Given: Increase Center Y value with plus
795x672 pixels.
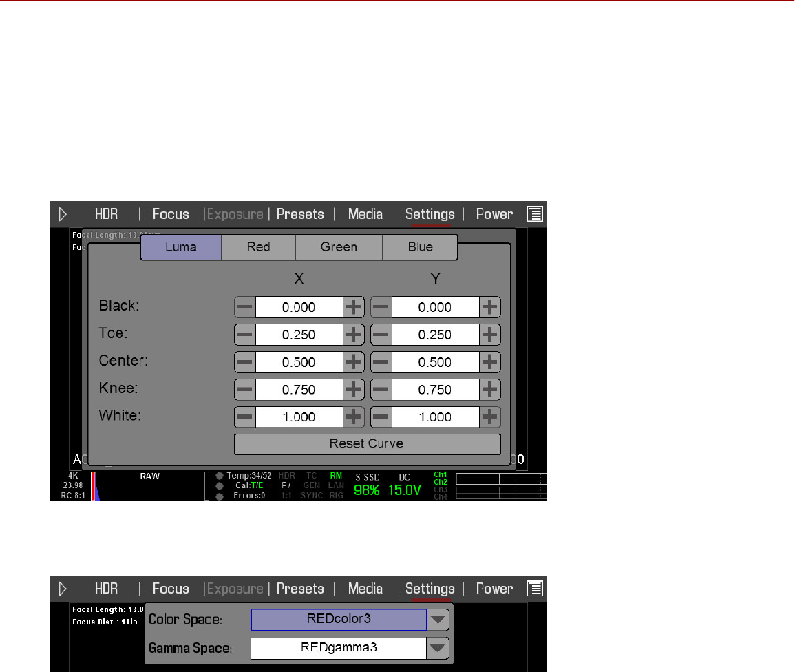Looking at the screenshot, I should point(490,361).
